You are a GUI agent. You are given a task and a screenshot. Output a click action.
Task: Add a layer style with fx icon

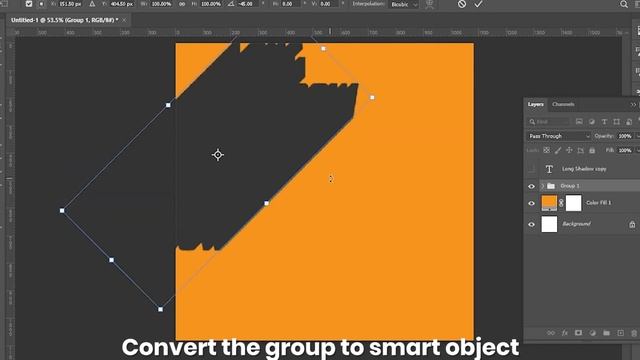(x=564, y=333)
